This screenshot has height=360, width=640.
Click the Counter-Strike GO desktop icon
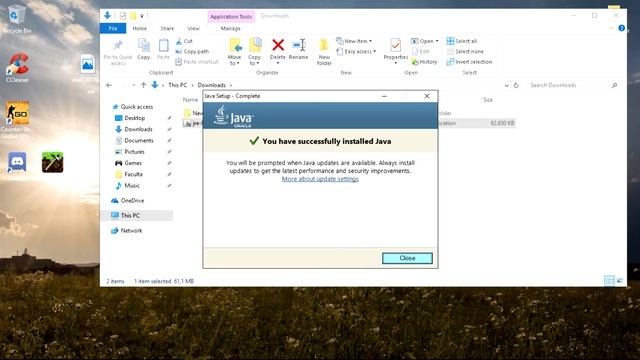(17, 120)
